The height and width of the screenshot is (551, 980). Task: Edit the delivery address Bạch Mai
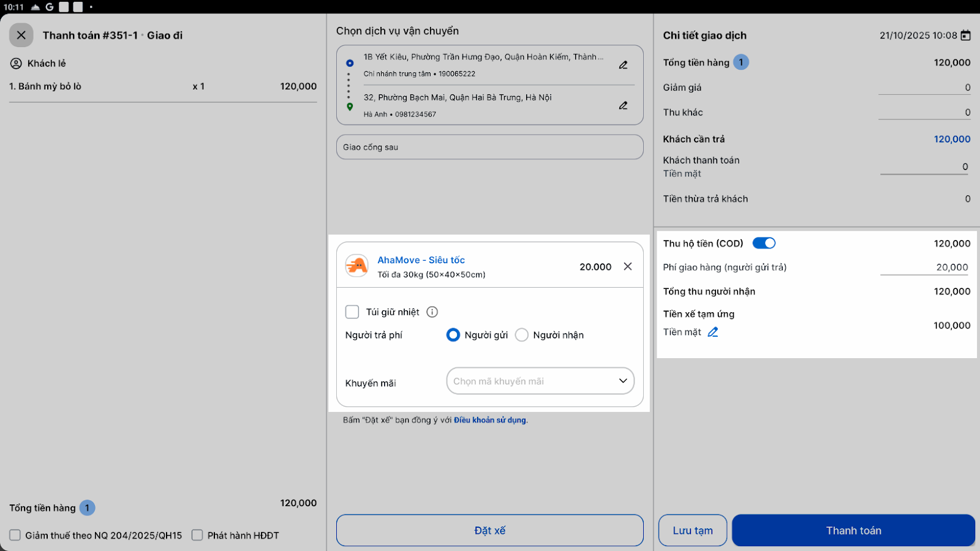(623, 105)
